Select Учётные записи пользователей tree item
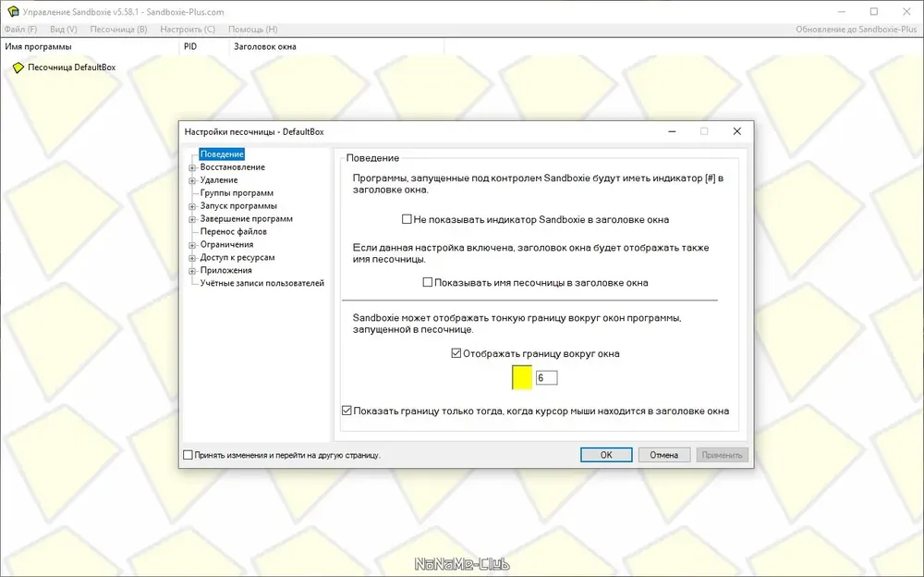 click(x=261, y=283)
